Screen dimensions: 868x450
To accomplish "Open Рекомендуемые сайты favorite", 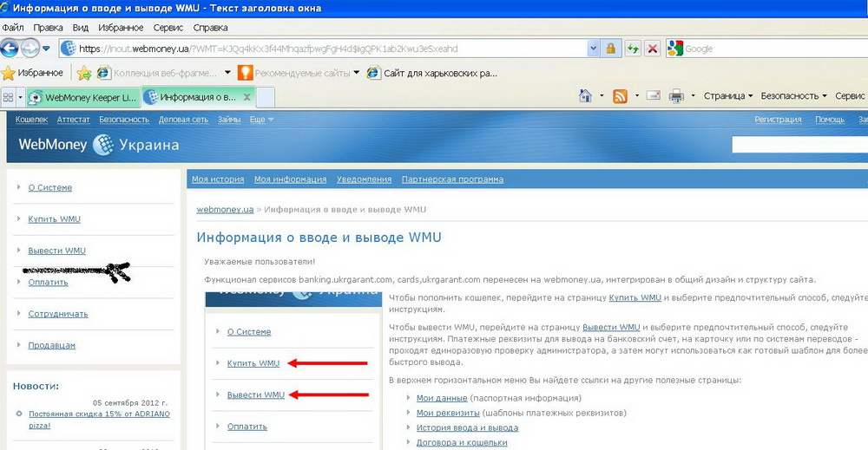I will pos(294,73).
